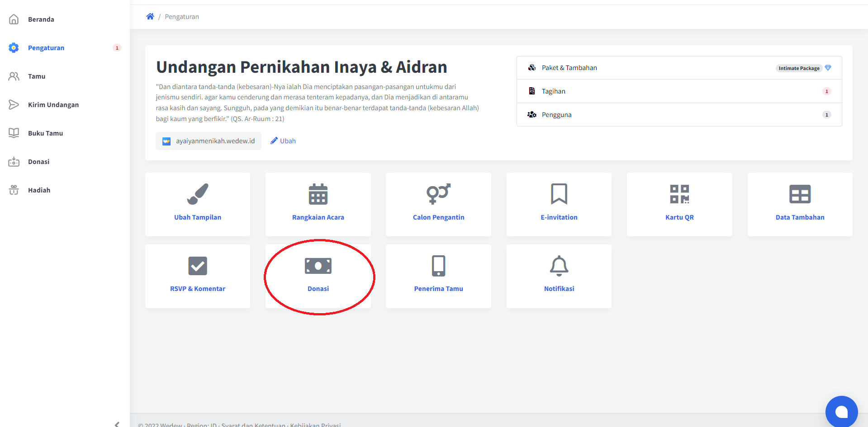Image resolution: width=868 pixels, height=427 pixels.
Task: Click the Kirim Undangan paper plane icon
Action: tap(14, 105)
